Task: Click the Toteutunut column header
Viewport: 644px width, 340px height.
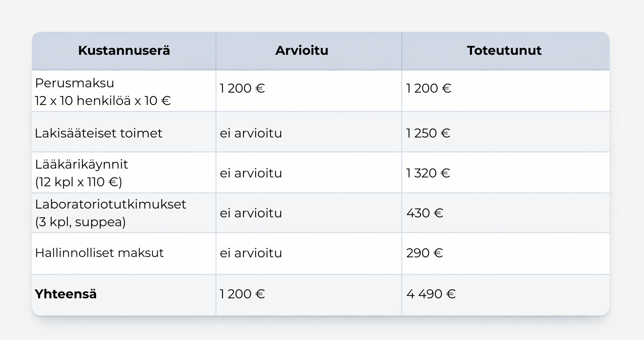Action: click(504, 51)
